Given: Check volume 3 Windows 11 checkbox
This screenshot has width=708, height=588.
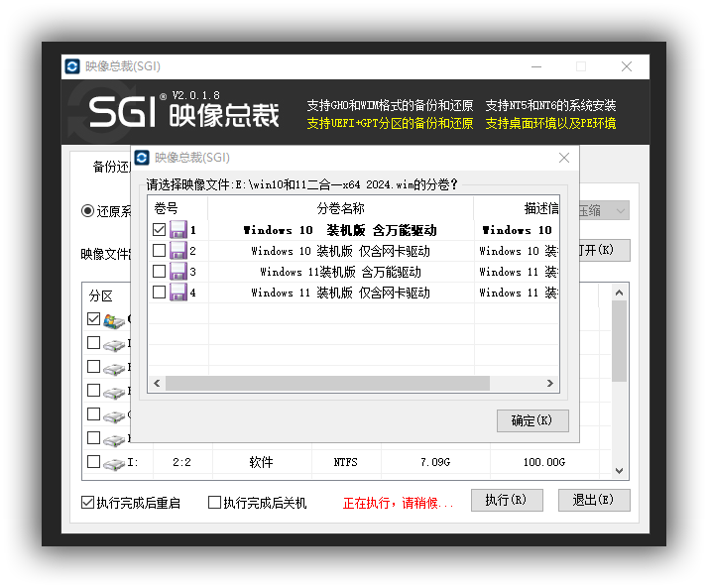Looking at the screenshot, I should 159,272.
